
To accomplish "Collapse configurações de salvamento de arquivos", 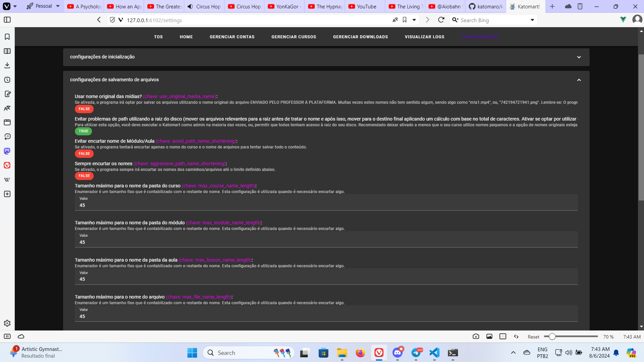I will pos(579,80).
